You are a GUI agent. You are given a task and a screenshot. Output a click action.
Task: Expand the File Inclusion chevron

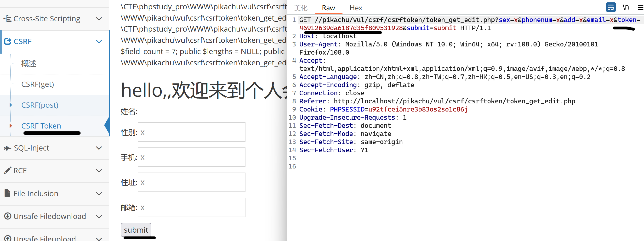pos(99,194)
